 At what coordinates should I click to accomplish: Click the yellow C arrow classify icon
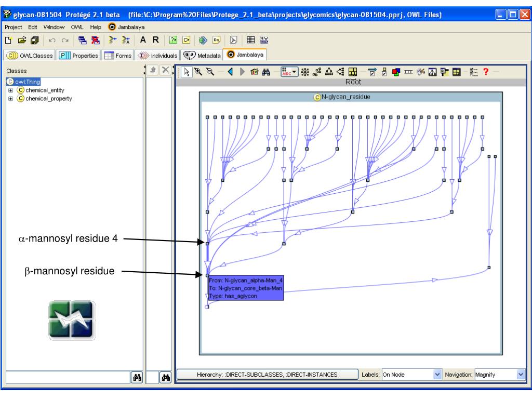point(187,40)
